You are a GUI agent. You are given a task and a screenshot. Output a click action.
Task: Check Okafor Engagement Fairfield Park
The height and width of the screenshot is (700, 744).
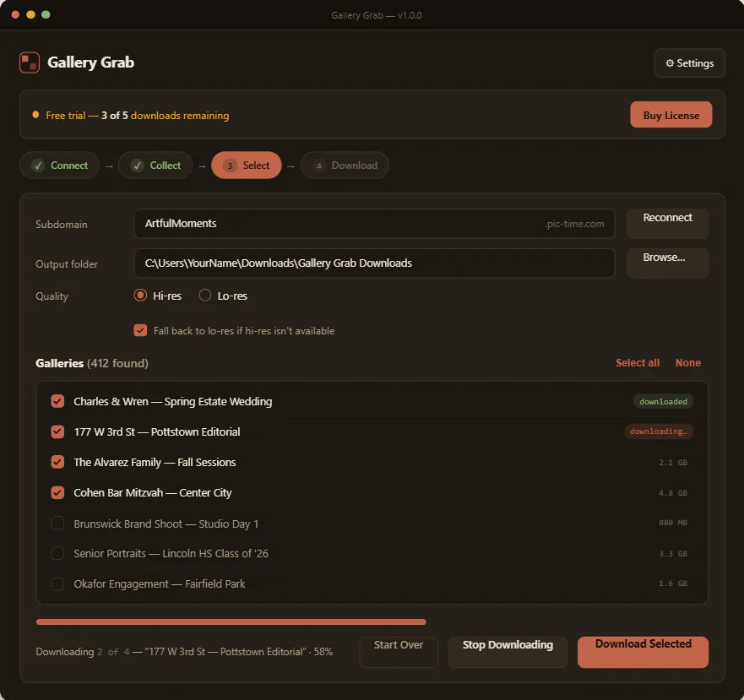click(x=57, y=583)
